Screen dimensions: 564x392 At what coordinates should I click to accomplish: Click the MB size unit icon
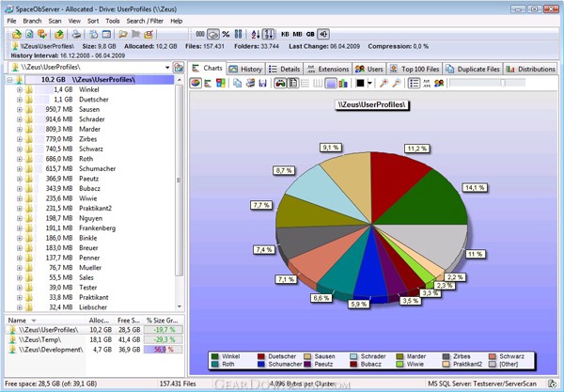(x=297, y=35)
